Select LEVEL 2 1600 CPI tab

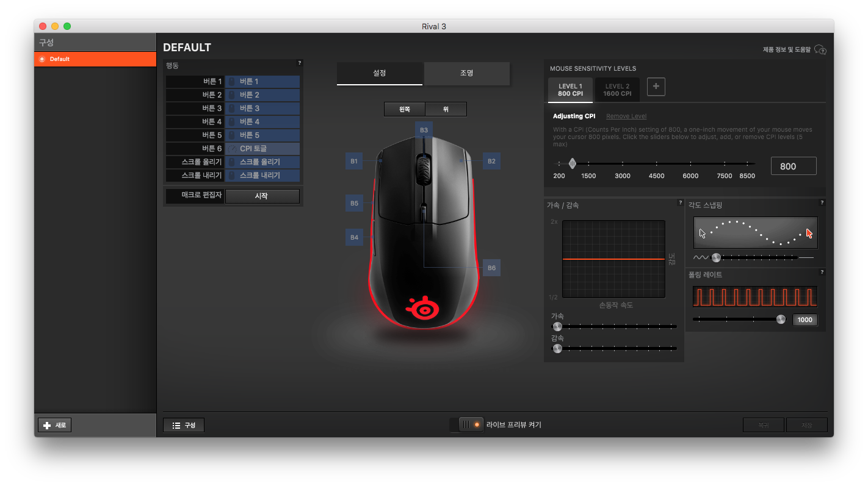click(x=617, y=90)
